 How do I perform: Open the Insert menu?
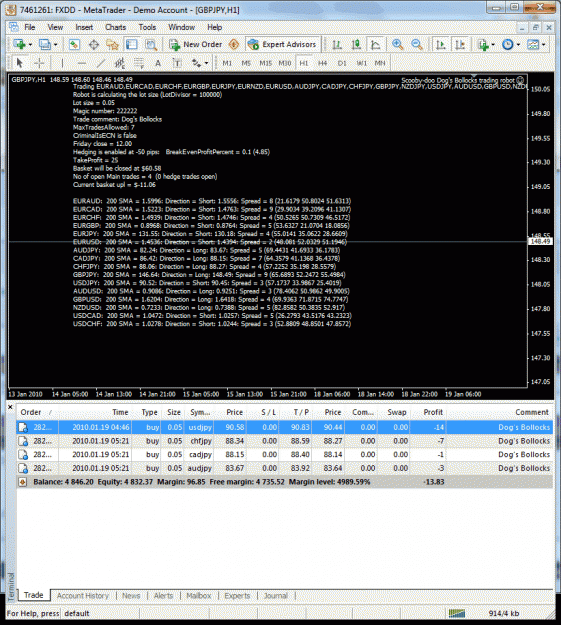click(84, 27)
